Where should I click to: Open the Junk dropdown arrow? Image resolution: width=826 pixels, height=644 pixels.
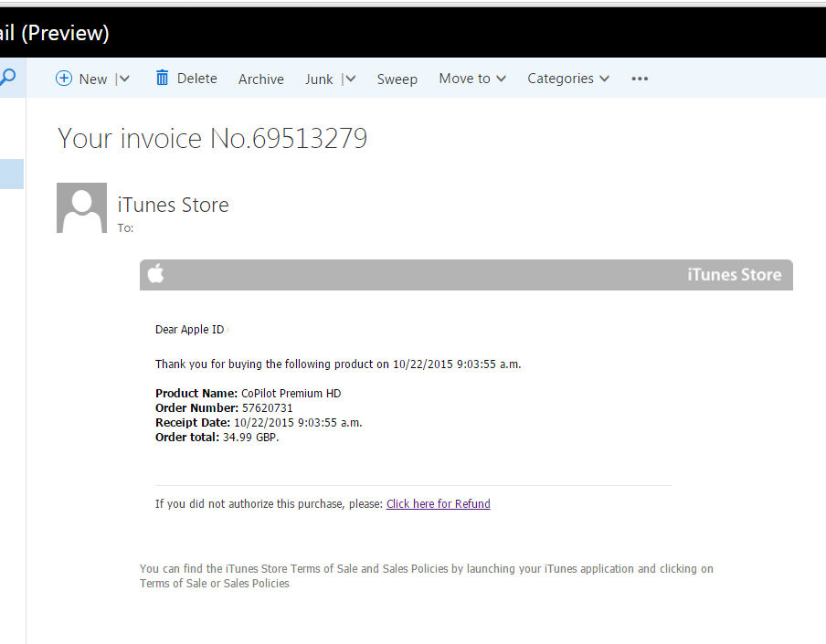(350, 79)
